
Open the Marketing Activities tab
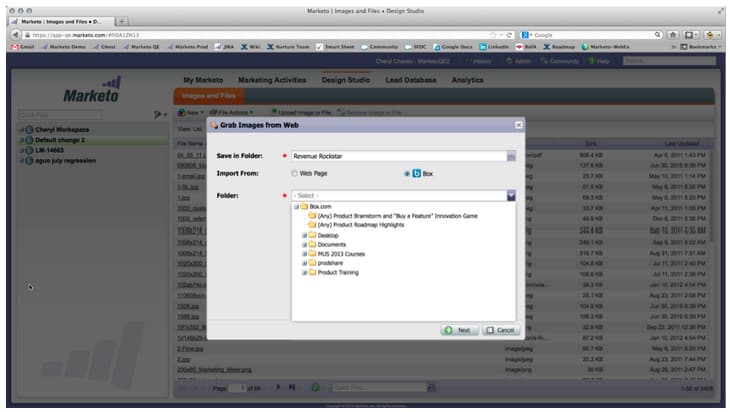[x=272, y=80]
